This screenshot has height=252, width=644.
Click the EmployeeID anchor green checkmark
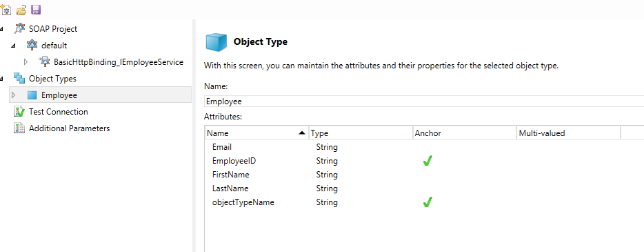tap(427, 161)
